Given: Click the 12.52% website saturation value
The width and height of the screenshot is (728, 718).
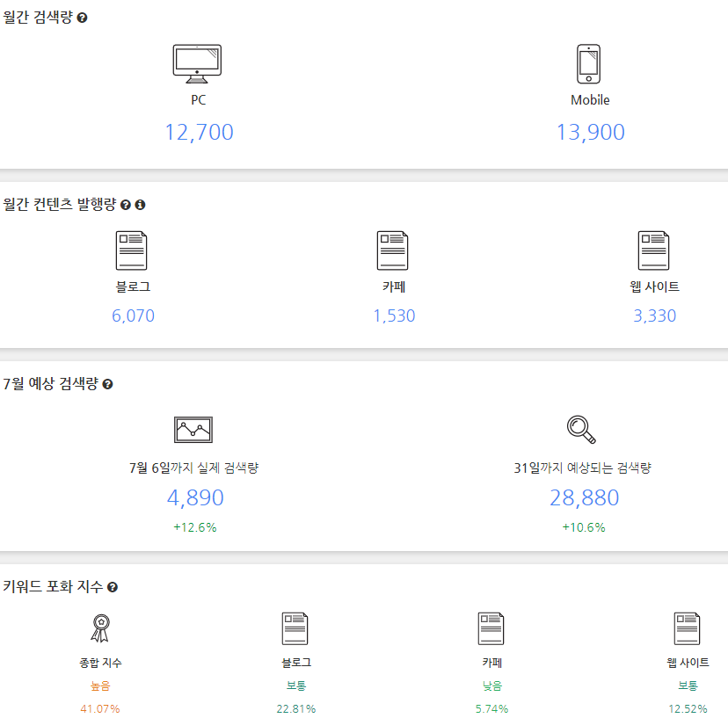Looking at the screenshot, I should click(688, 709).
